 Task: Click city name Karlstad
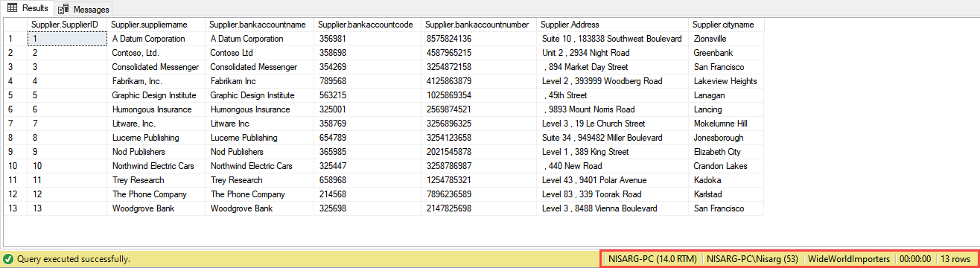[726, 194]
